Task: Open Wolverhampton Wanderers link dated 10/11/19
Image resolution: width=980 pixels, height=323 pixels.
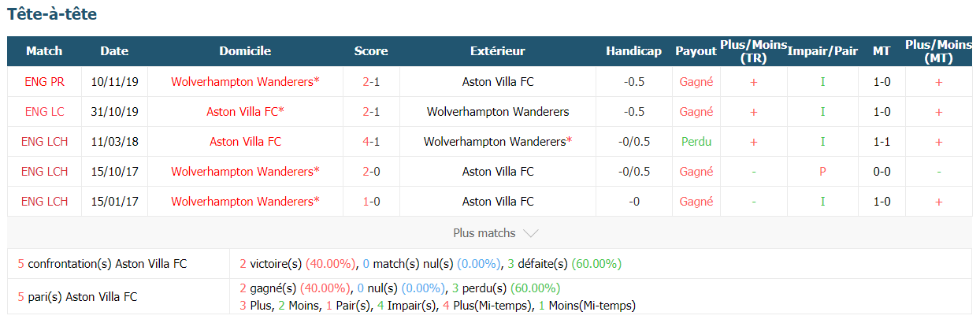Action: (x=245, y=81)
